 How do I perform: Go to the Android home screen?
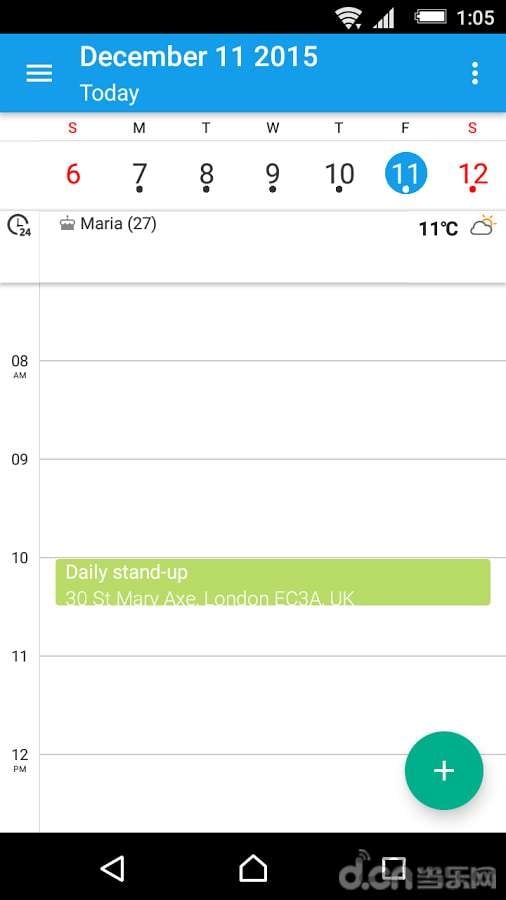click(253, 868)
